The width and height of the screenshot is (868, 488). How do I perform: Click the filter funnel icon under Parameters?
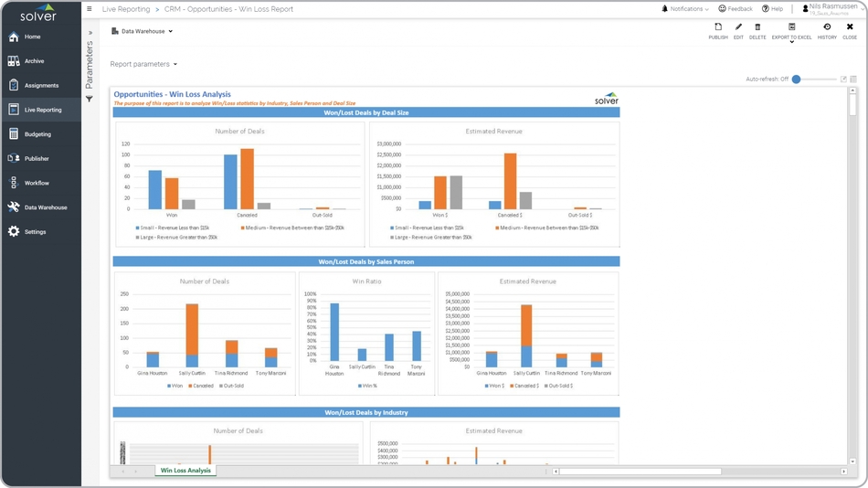click(x=90, y=99)
